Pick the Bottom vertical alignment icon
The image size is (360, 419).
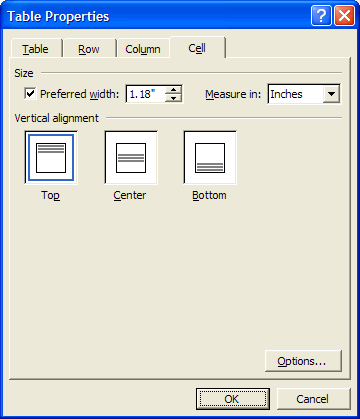click(x=210, y=158)
